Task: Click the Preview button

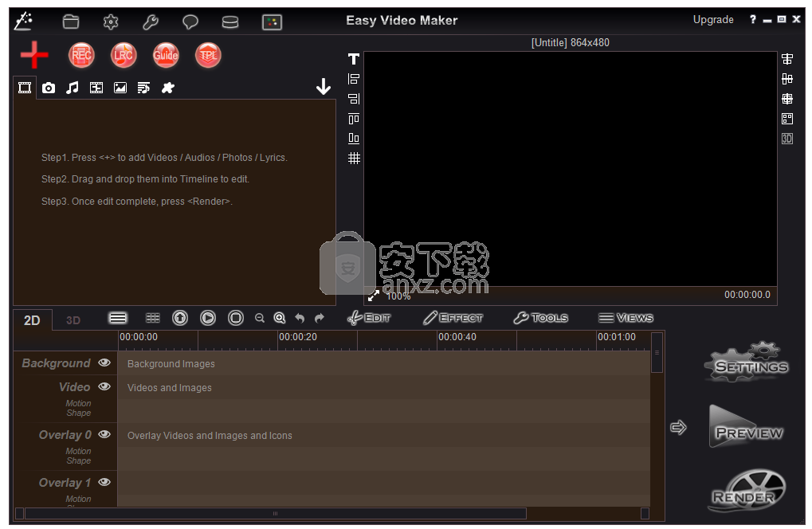Action: point(746,427)
